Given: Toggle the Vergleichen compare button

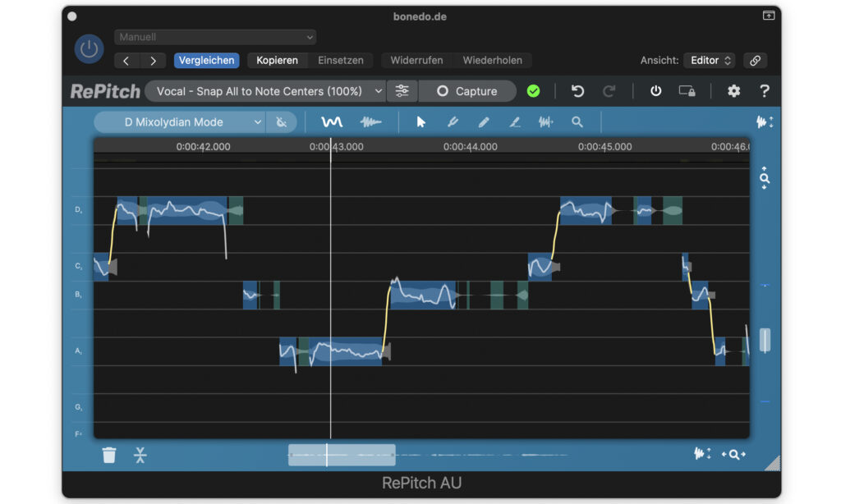Looking at the screenshot, I should tap(206, 61).
